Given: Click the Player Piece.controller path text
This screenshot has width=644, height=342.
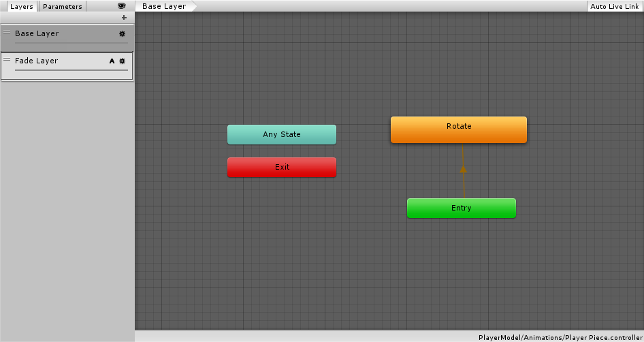Looking at the screenshot, I should [x=560, y=337].
